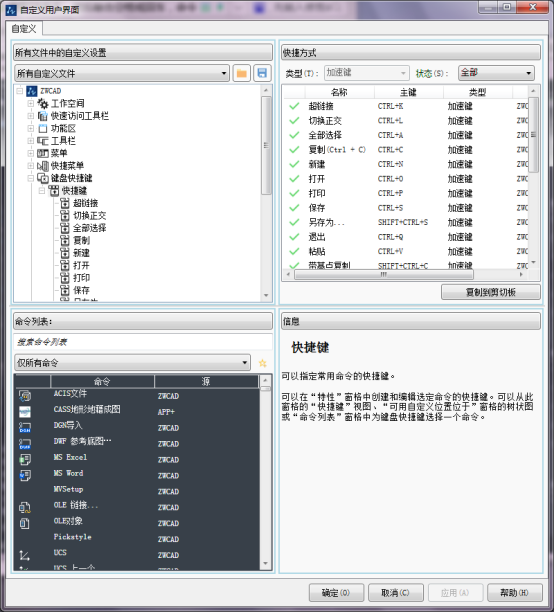Click the 确定(O) button

pos(336,593)
